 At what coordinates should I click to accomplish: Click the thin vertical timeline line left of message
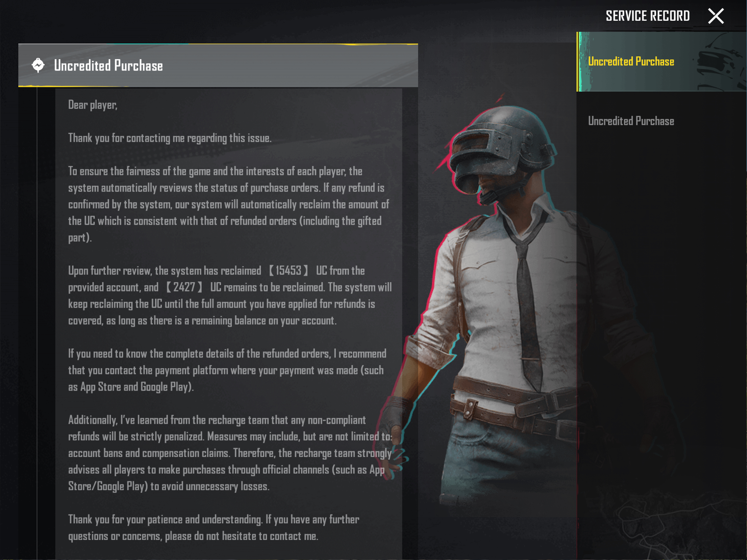(37, 323)
